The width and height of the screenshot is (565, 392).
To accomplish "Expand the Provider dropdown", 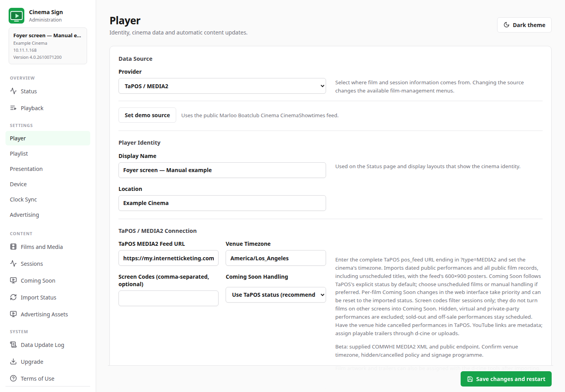I will click(222, 86).
